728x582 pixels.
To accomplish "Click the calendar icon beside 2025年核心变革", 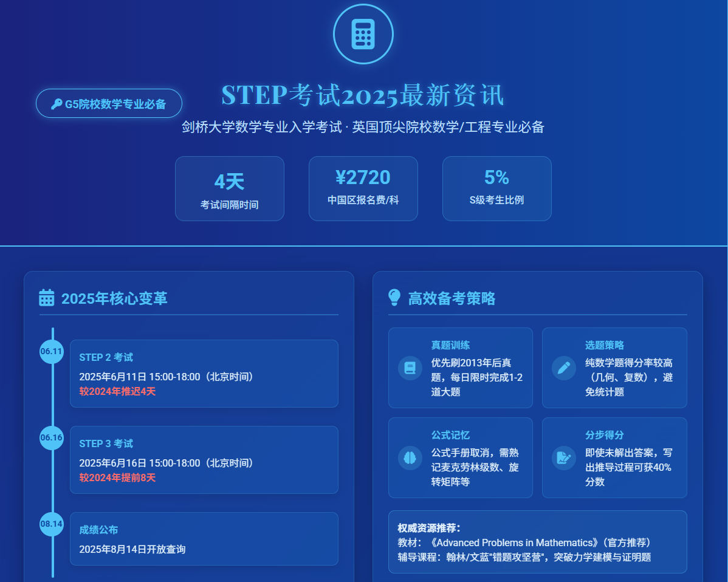I will pos(46,298).
